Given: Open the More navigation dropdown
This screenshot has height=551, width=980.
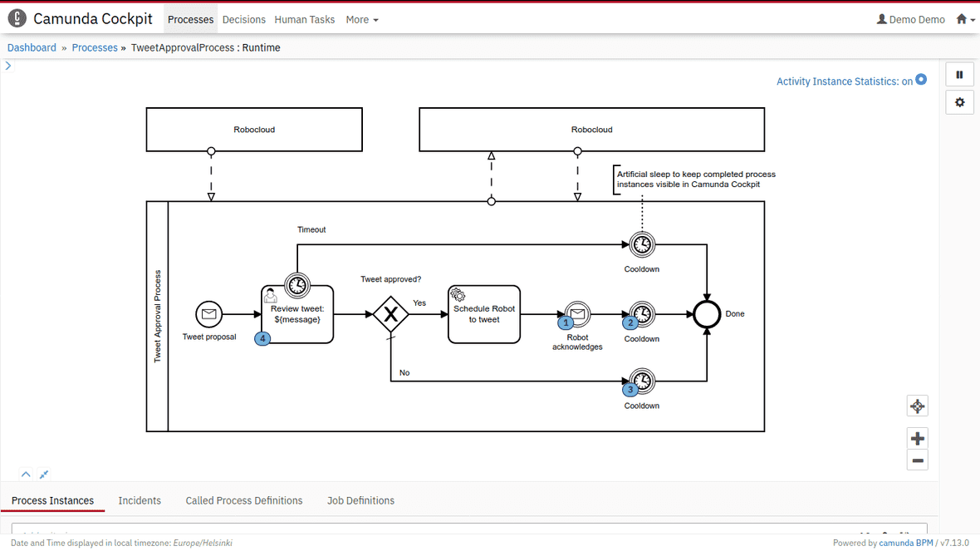Looking at the screenshot, I should (x=361, y=19).
